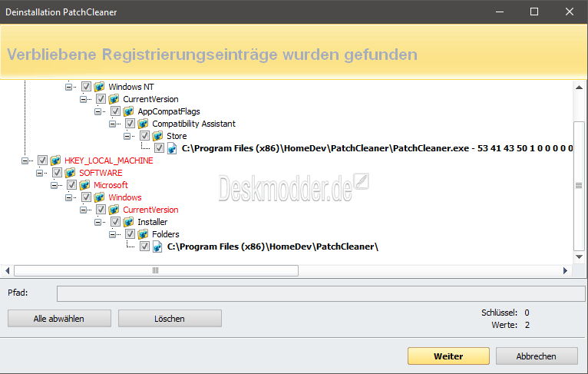Cancel with the Abbrechen button
Screen dimensions: 588x374
point(537,356)
